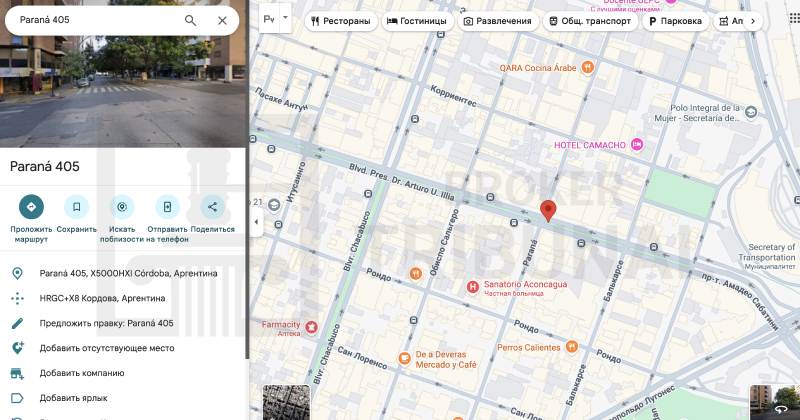800x420 pixels.
Task: Click the search magnifier icon
Action: point(190,20)
